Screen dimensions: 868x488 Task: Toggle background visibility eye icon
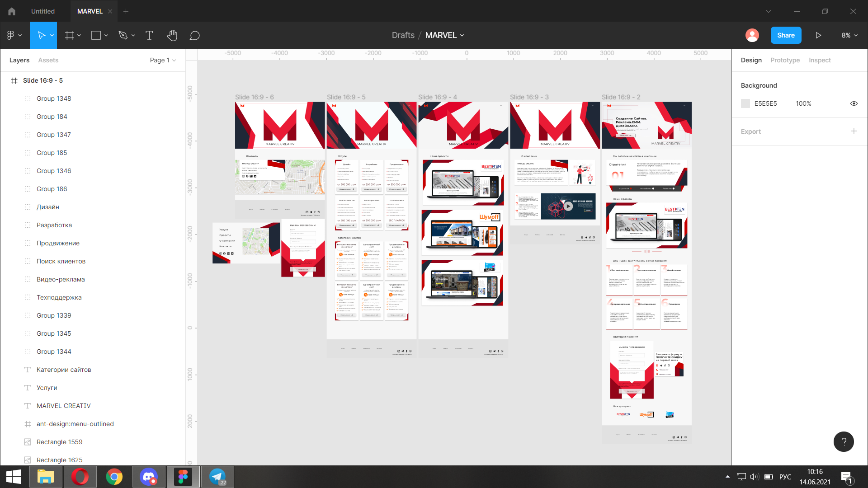(854, 103)
